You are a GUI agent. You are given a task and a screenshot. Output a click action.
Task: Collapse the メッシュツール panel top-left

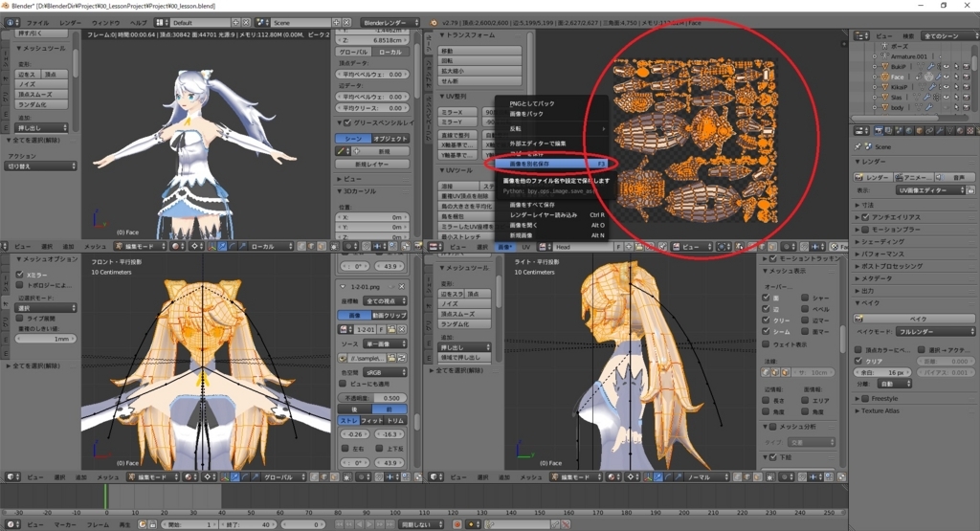point(41,48)
